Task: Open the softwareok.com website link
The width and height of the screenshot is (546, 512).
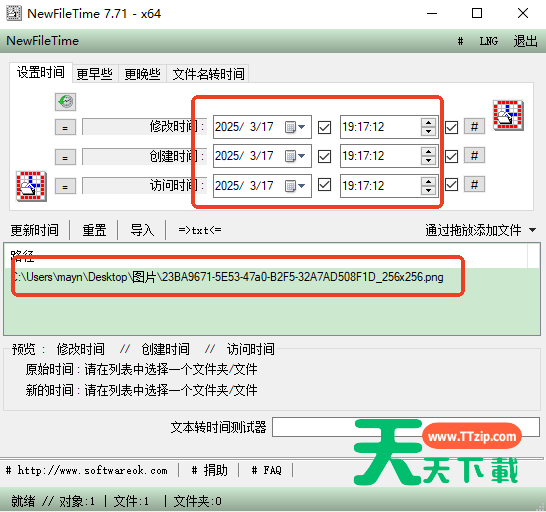Action: (87, 470)
